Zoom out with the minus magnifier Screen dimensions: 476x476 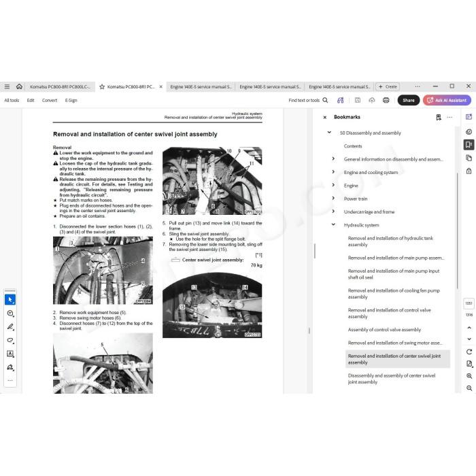[x=469, y=388]
